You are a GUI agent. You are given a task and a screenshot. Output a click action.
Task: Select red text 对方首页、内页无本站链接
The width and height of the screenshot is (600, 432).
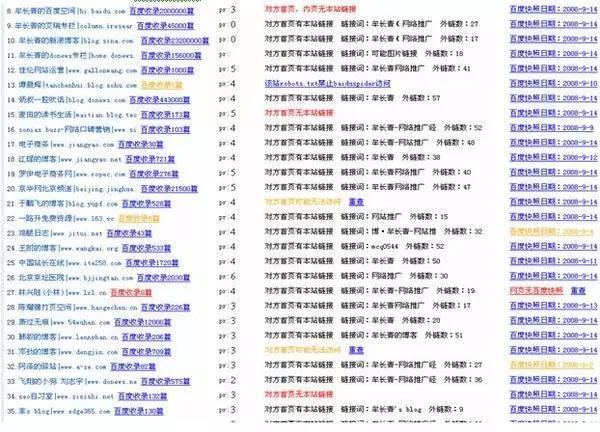[x=310, y=9]
